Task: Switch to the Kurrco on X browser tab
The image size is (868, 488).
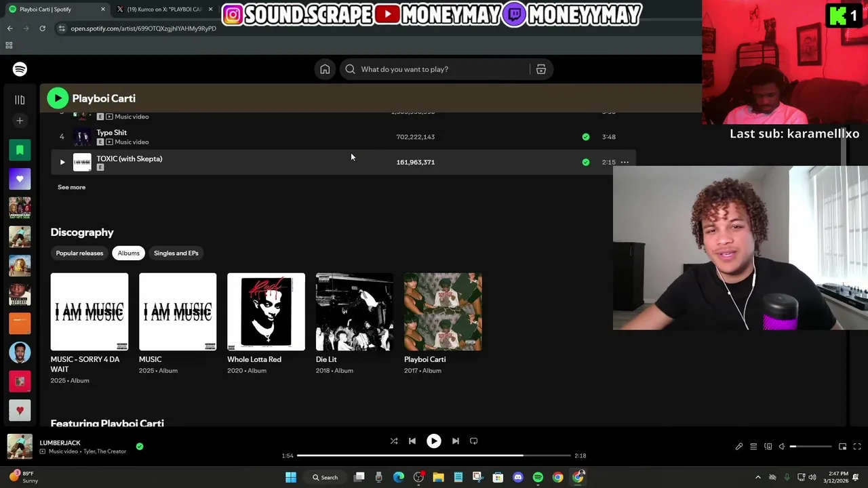Action: coord(163,9)
